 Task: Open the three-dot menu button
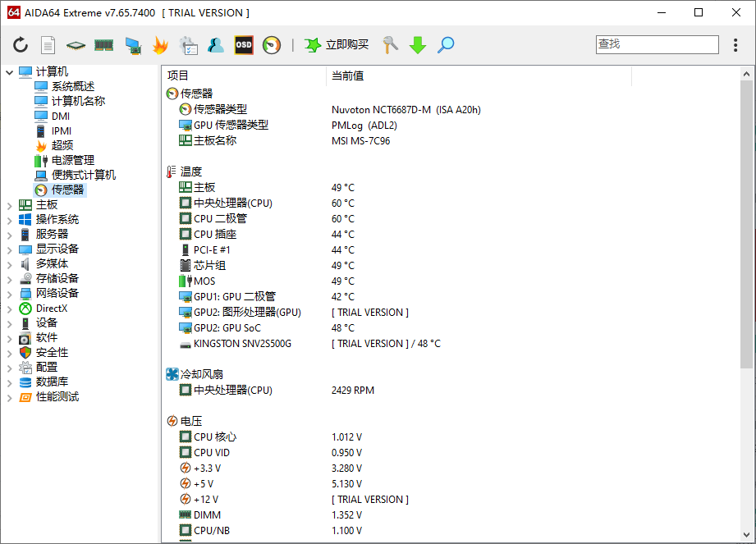click(x=735, y=45)
